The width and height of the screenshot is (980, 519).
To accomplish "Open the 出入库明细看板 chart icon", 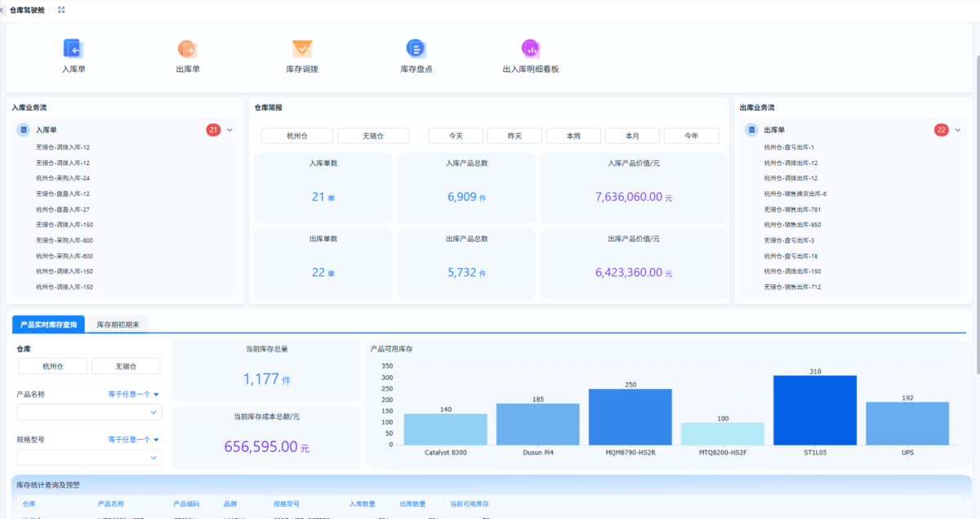I will click(531, 49).
